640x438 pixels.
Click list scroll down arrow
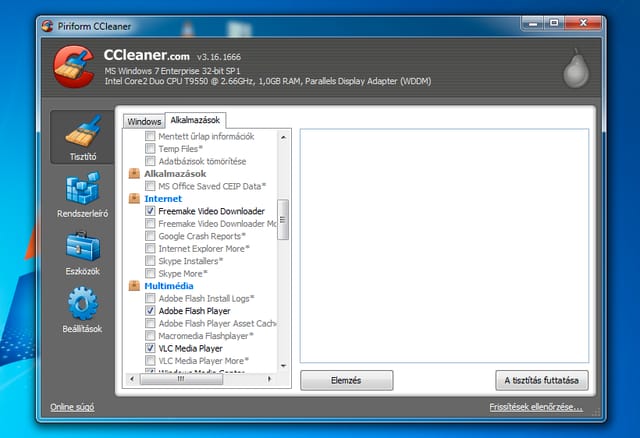click(x=283, y=366)
